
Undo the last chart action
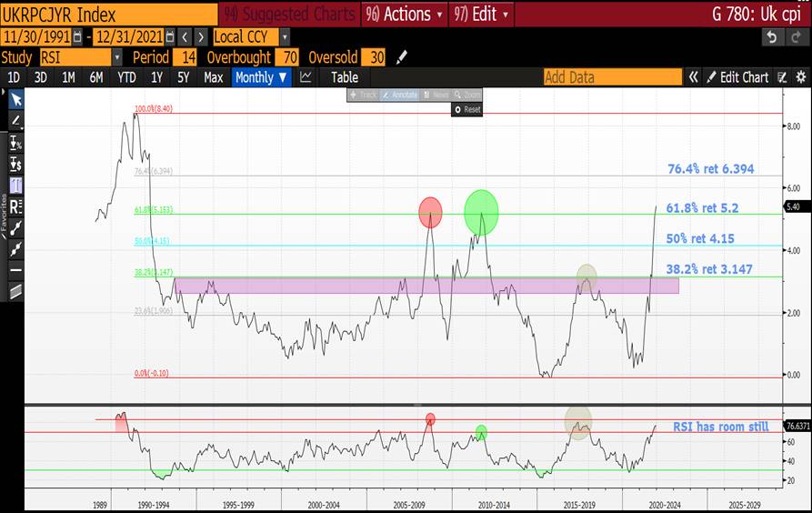pos(771,37)
